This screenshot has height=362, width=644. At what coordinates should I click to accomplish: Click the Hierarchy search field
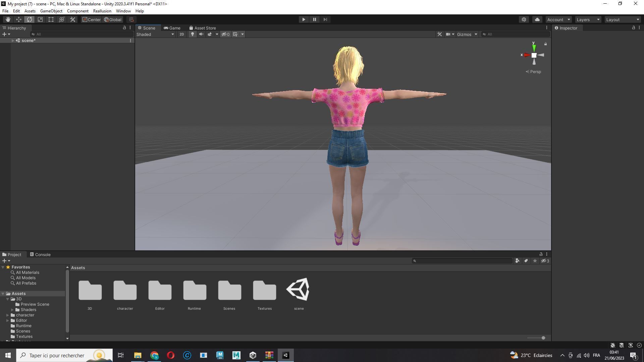(x=82, y=34)
